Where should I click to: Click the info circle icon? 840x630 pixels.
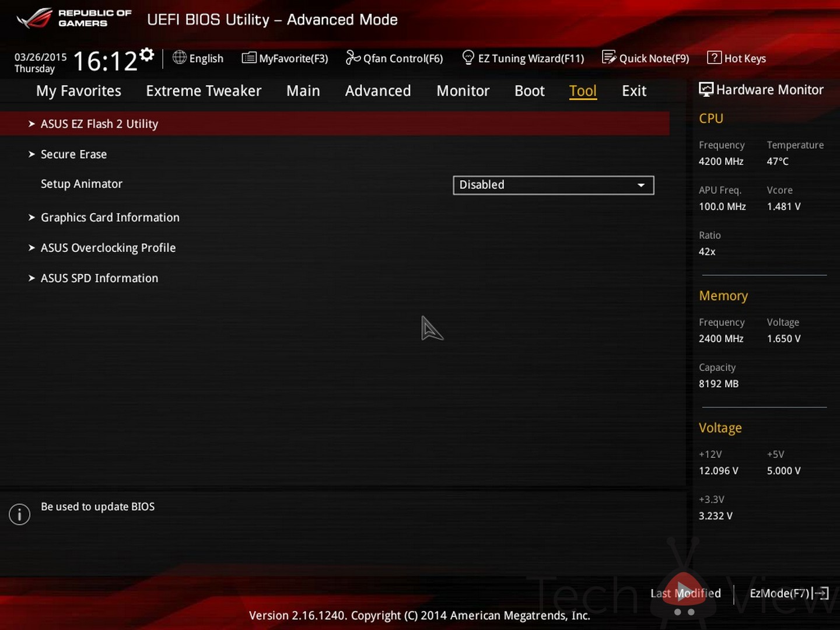tap(19, 514)
